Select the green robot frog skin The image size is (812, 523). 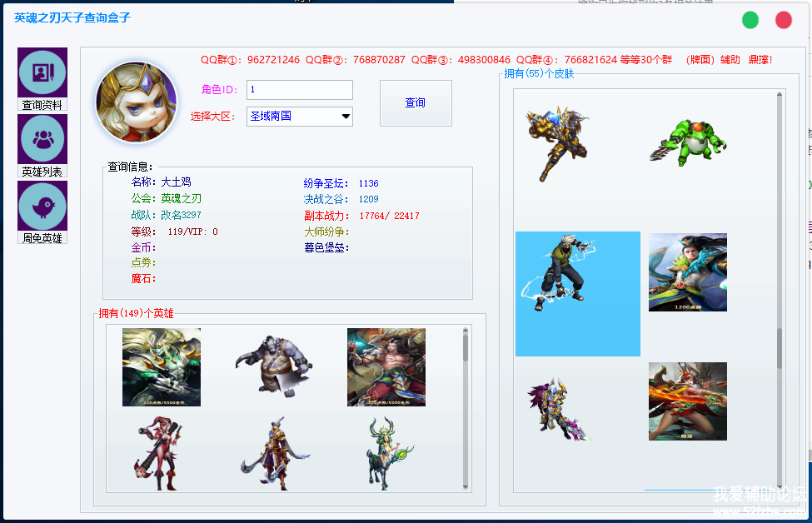pos(688,142)
